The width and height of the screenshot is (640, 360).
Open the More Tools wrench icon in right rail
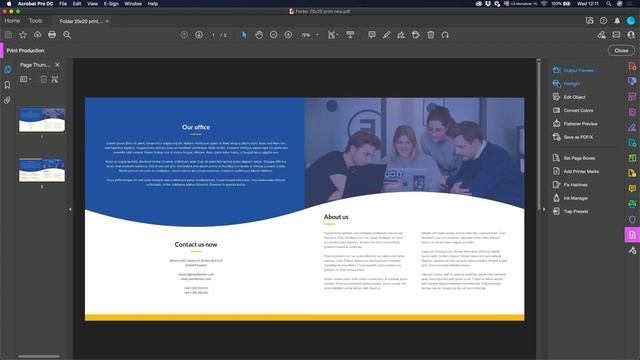pos(632,251)
